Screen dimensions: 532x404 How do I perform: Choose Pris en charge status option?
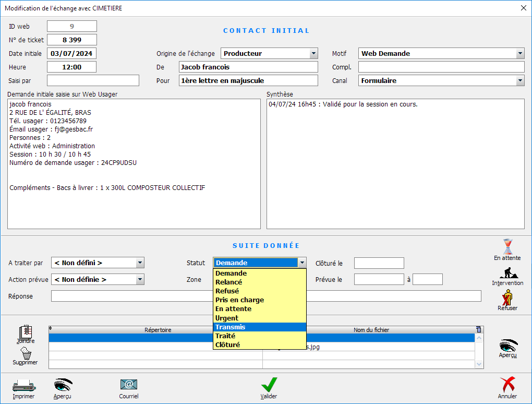(259, 300)
